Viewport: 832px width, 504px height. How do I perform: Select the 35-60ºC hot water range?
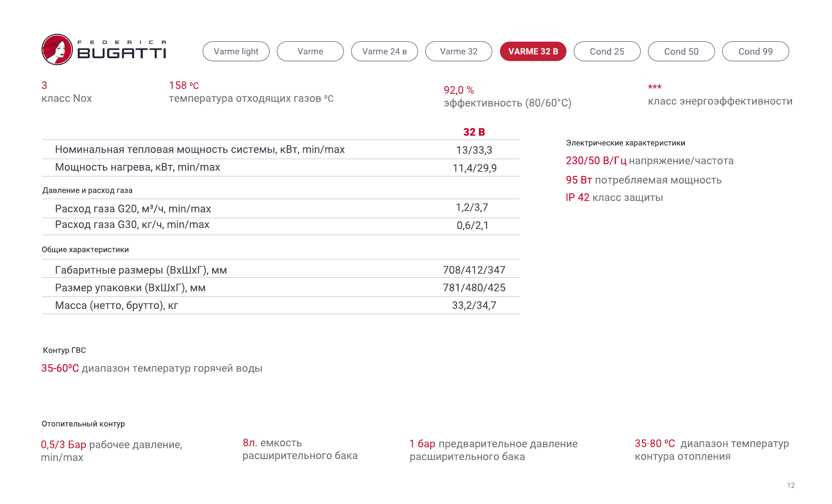tap(60, 368)
